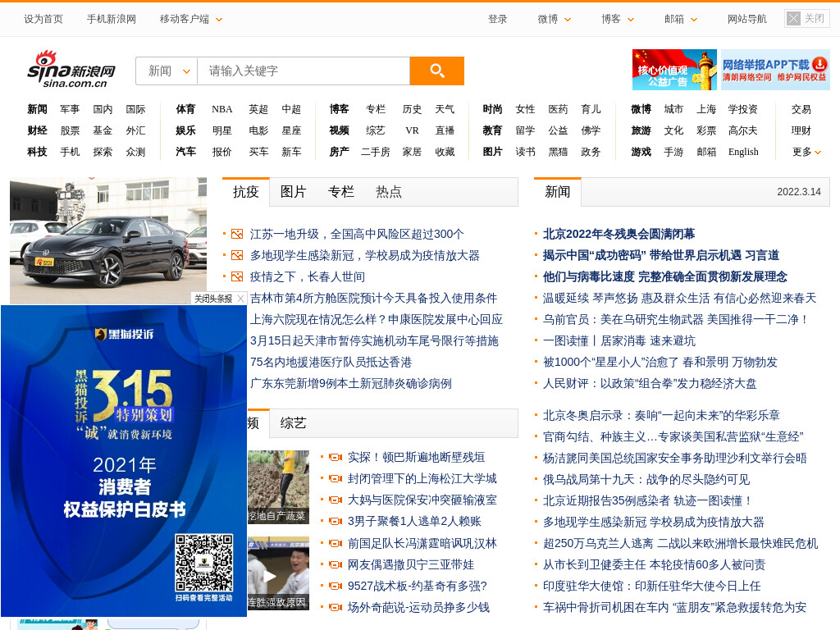Open 网站导航 link
The image size is (840, 630).
747,20
